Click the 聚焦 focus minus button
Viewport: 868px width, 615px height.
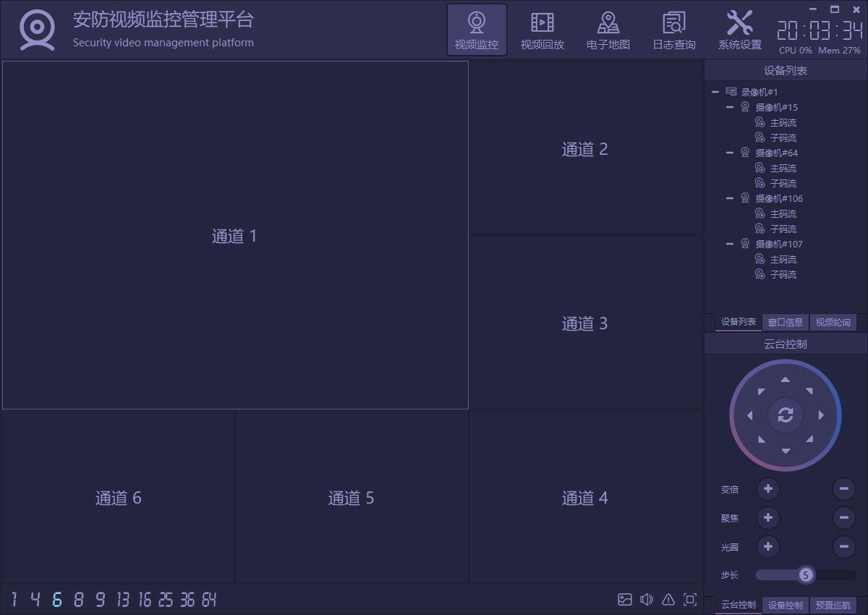(x=843, y=518)
